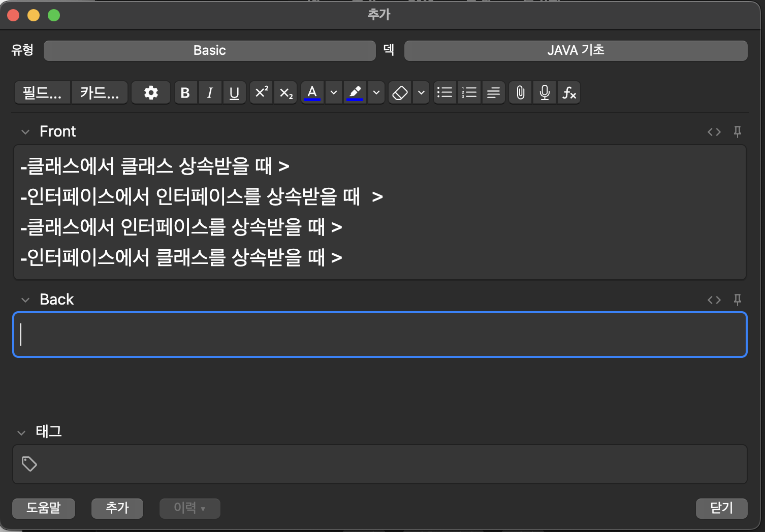Open editor options gear menu
The image size is (765, 532).
(151, 93)
